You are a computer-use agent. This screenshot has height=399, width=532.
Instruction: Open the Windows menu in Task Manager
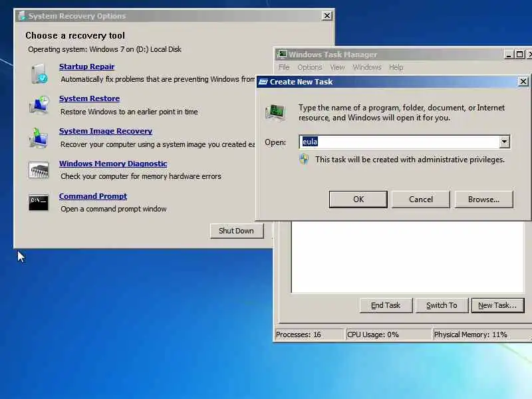[x=367, y=67]
